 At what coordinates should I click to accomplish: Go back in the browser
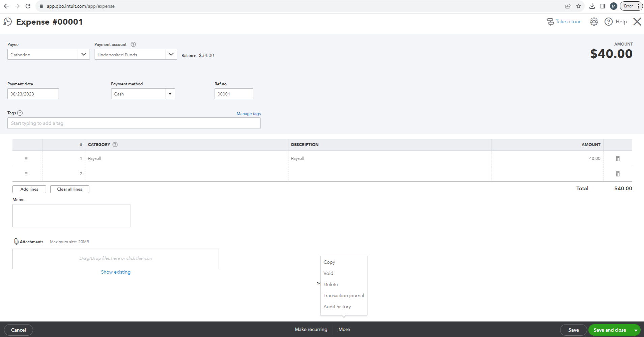[x=6, y=6]
